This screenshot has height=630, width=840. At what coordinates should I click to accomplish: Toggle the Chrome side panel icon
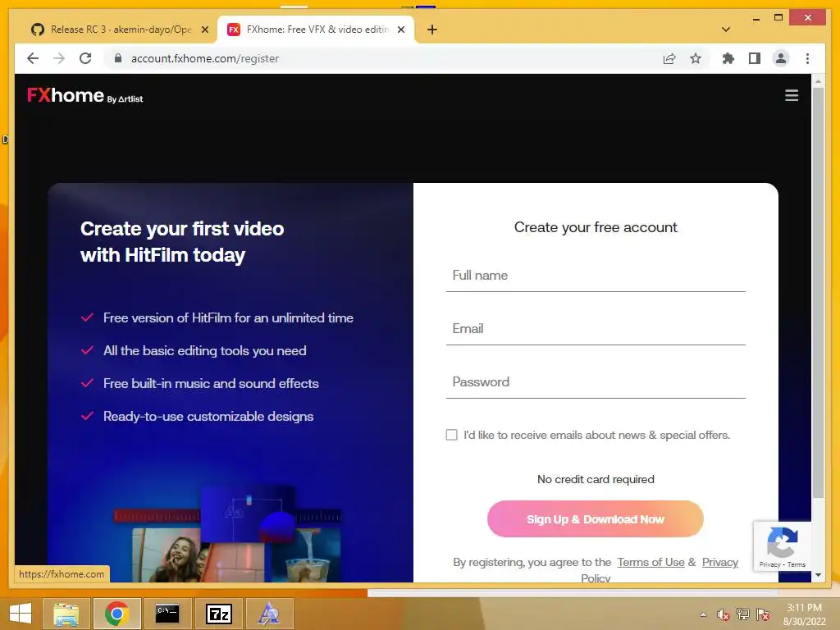(x=755, y=58)
